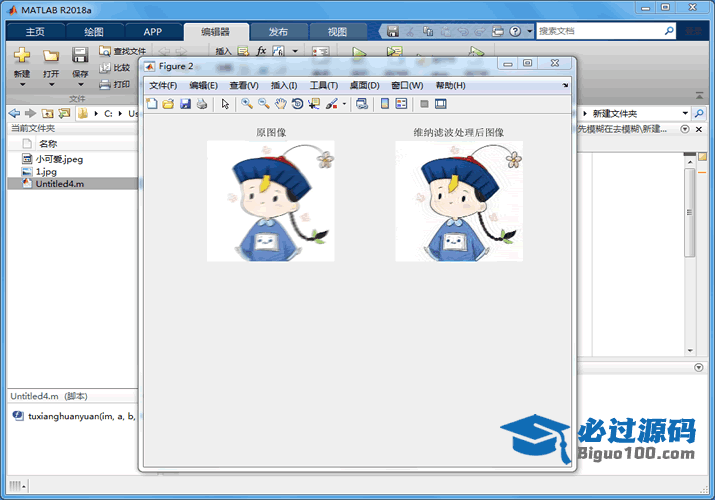Expand the 新建 dropdown arrow
This screenshot has width=715, height=500.
[22, 85]
